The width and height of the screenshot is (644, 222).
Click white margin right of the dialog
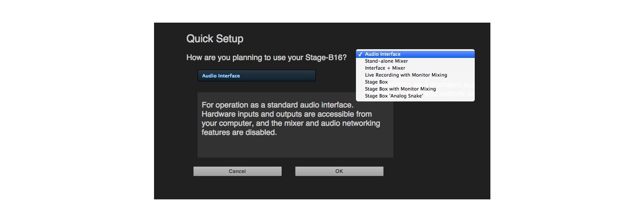click(x=566, y=111)
